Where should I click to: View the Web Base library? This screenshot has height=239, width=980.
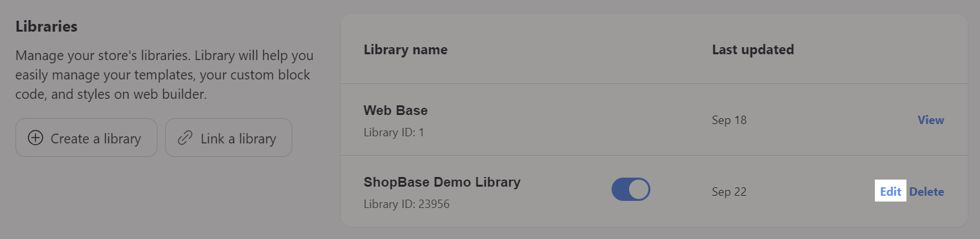[x=930, y=120]
